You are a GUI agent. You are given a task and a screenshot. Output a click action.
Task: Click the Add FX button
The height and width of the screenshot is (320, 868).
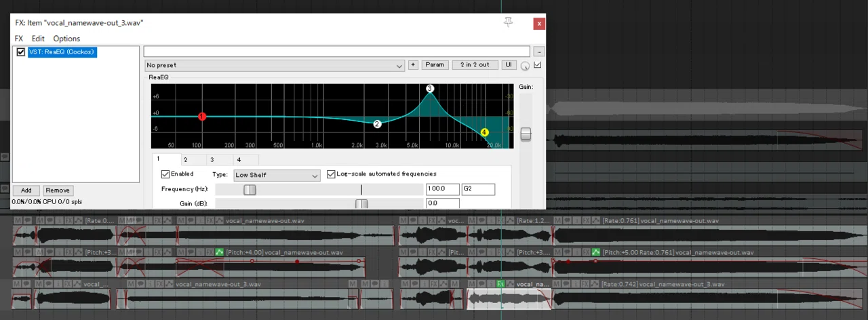26,191
